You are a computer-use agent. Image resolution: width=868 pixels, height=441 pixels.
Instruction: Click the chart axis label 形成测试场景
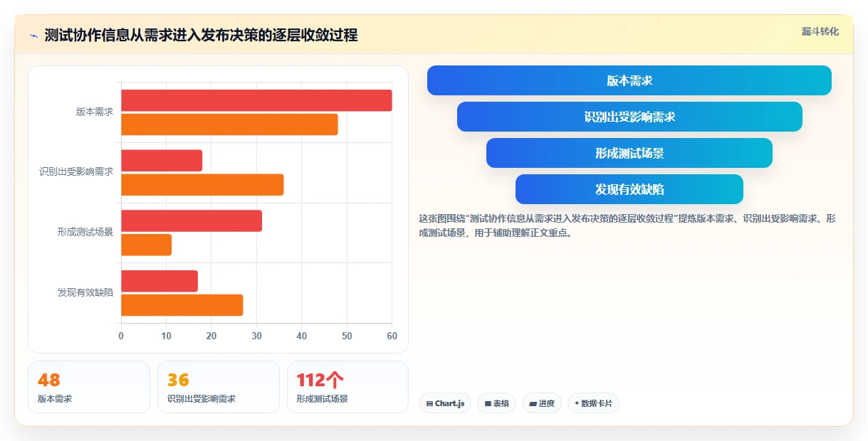pyautogui.click(x=85, y=233)
